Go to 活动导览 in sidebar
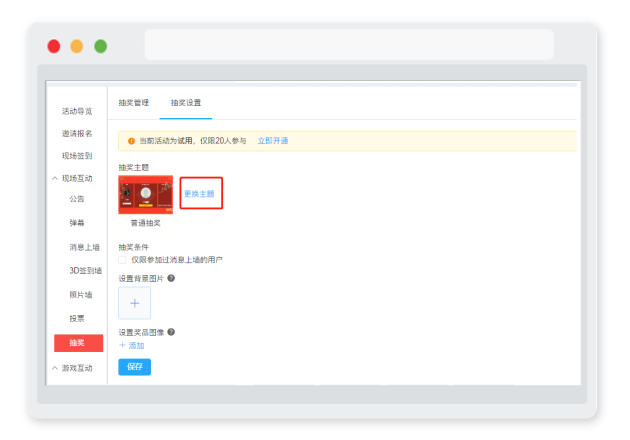 (77, 111)
